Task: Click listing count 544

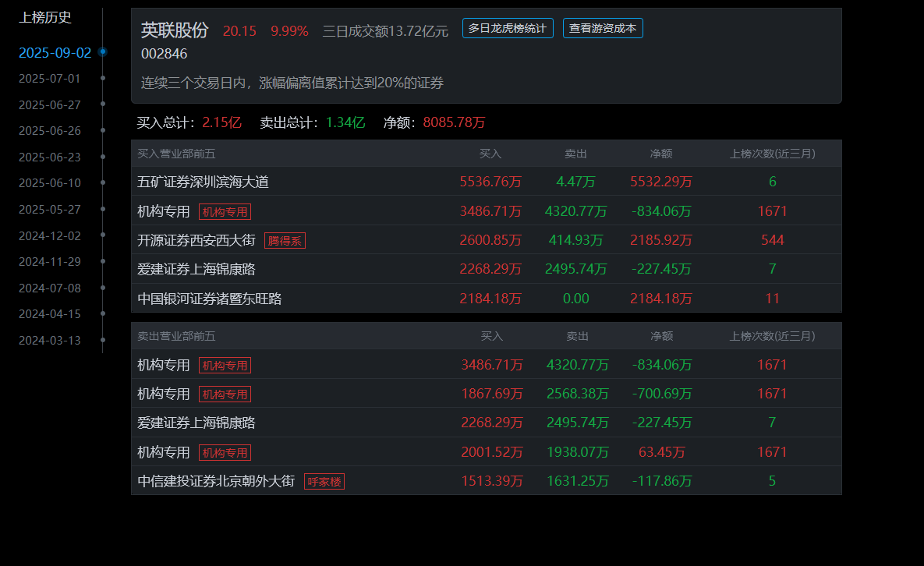Action: point(773,240)
